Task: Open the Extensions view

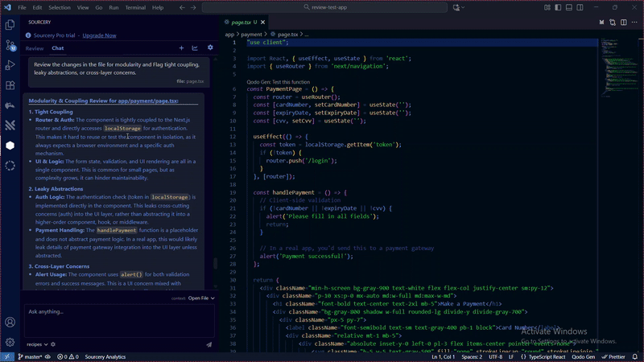Action: pos(10,85)
